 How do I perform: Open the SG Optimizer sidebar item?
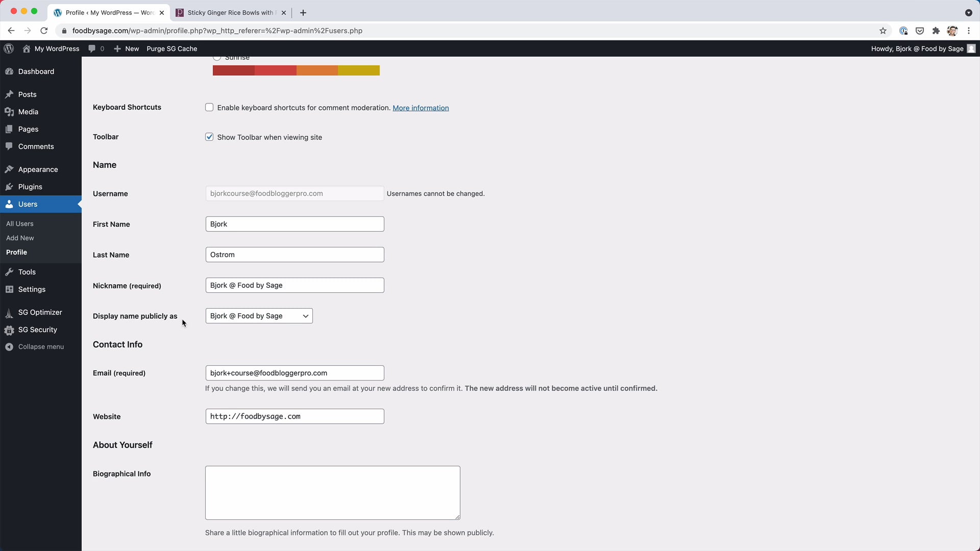click(x=40, y=312)
